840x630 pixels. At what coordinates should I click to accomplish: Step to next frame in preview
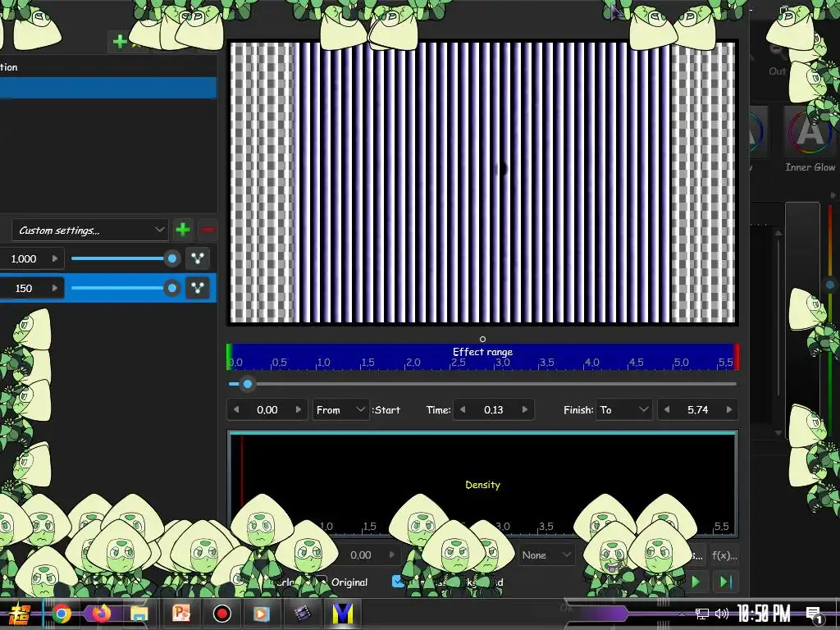[x=726, y=582]
